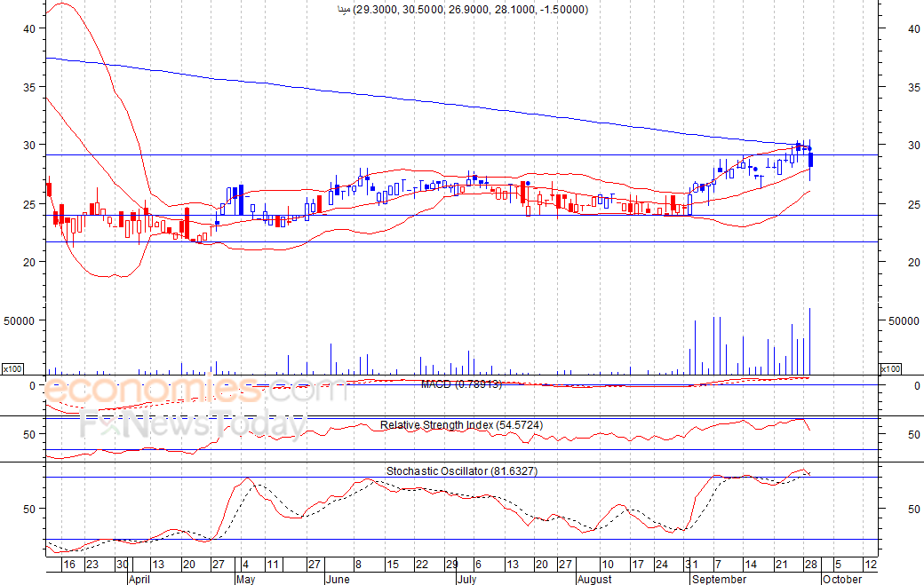924x585 pixels.
Task: Click the 30 date tick label
Action: tap(122, 565)
